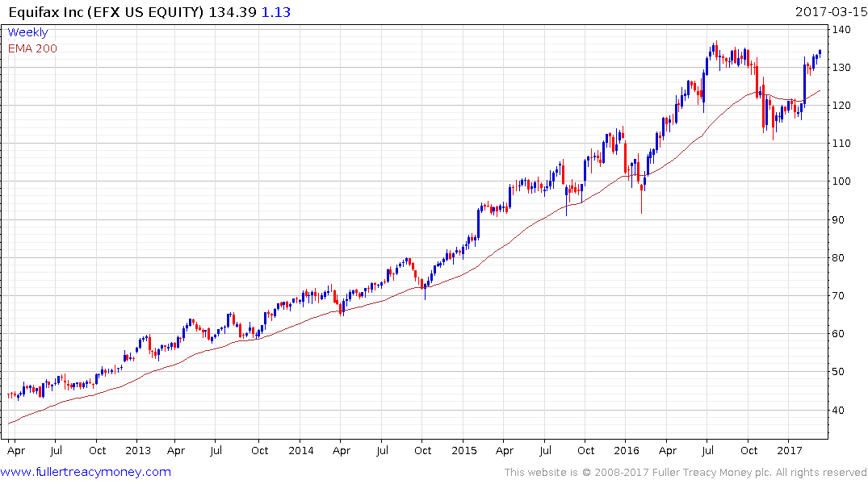Image resolution: width=868 pixels, height=484 pixels.
Task: Select the 2016 time axis label
Action: (627, 450)
